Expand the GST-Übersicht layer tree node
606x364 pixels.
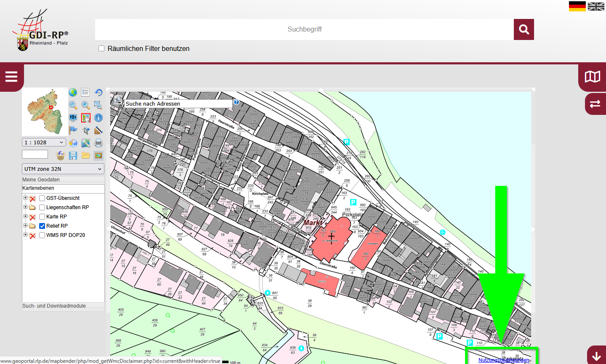click(x=25, y=198)
